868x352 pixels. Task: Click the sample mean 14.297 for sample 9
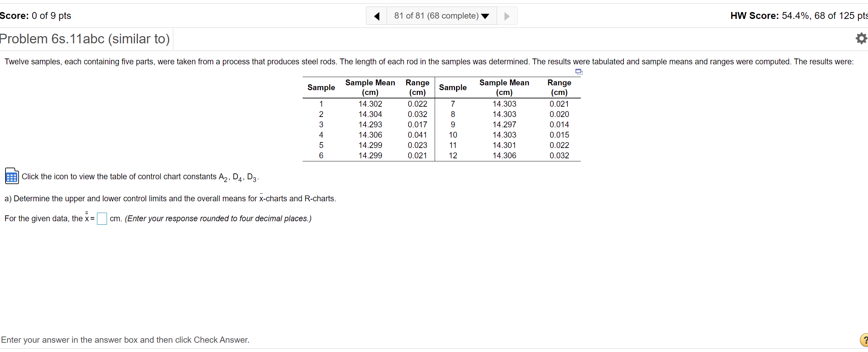(504, 125)
